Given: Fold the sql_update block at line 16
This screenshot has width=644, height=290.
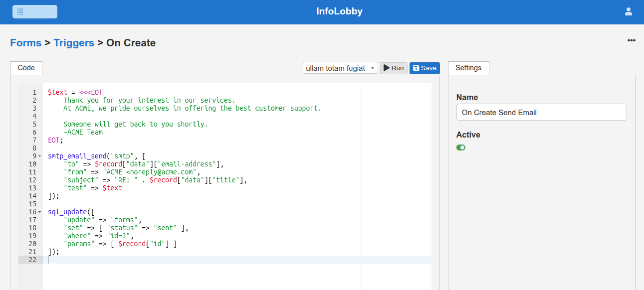Looking at the screenshot, I should pos(39,212).
